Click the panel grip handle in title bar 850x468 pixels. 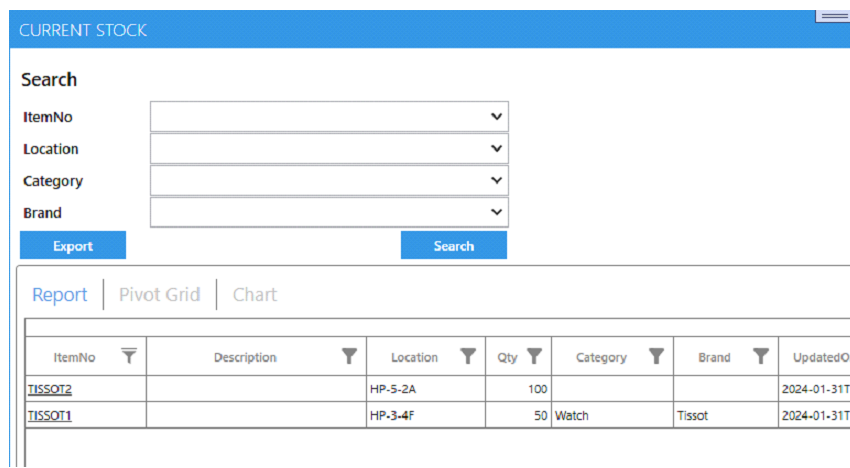tap(833, 16)
